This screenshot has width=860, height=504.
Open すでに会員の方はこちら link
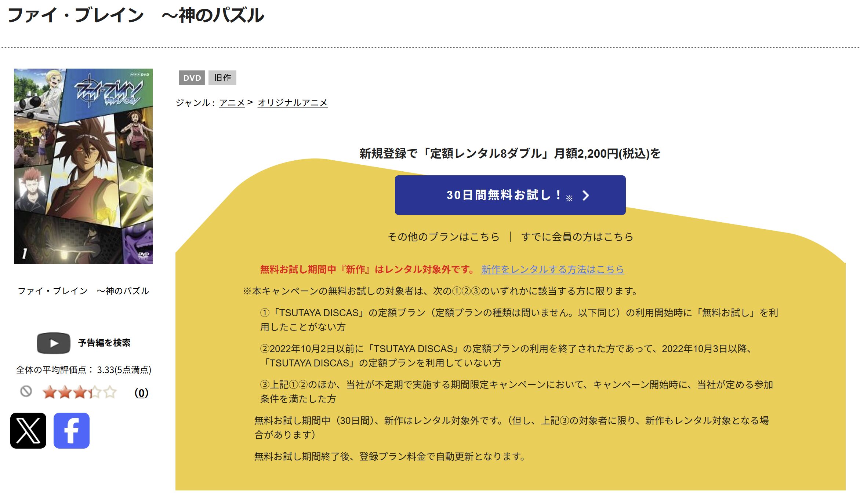[577, 237]
